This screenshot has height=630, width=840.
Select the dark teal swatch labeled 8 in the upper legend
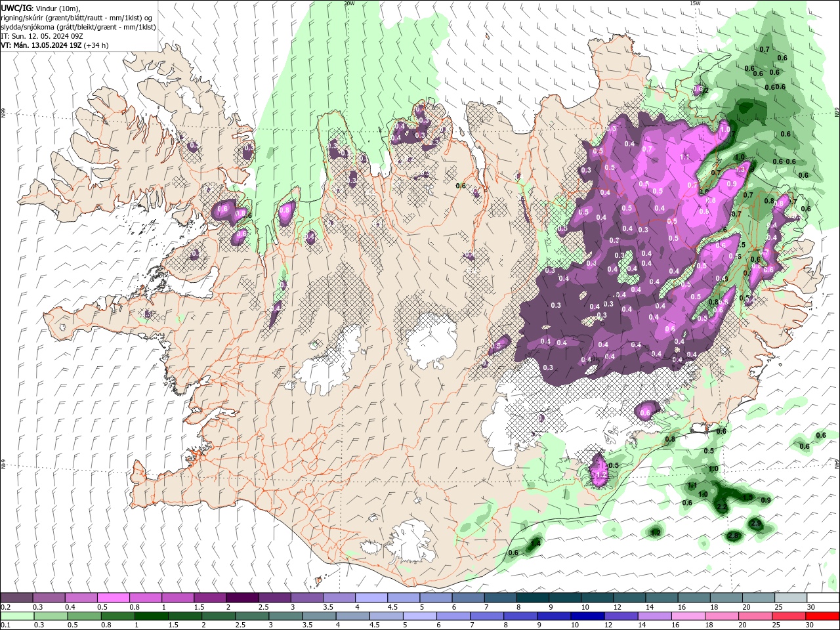532,598
